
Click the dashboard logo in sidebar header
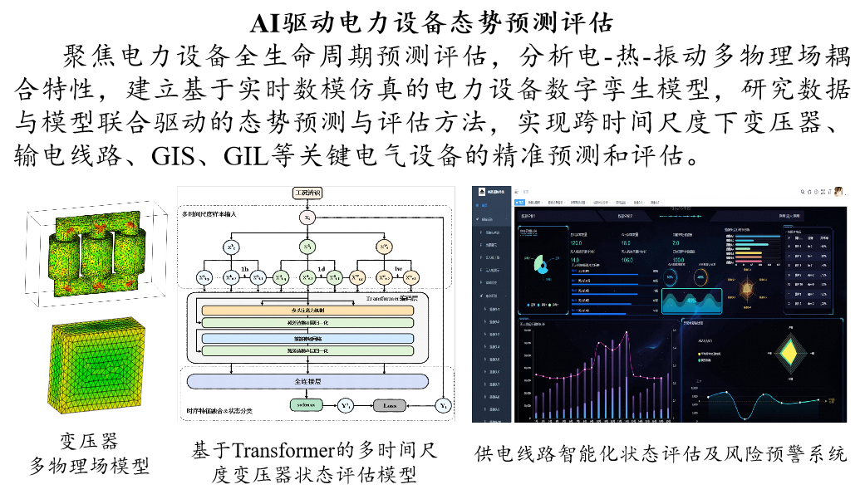coord(481,191)
